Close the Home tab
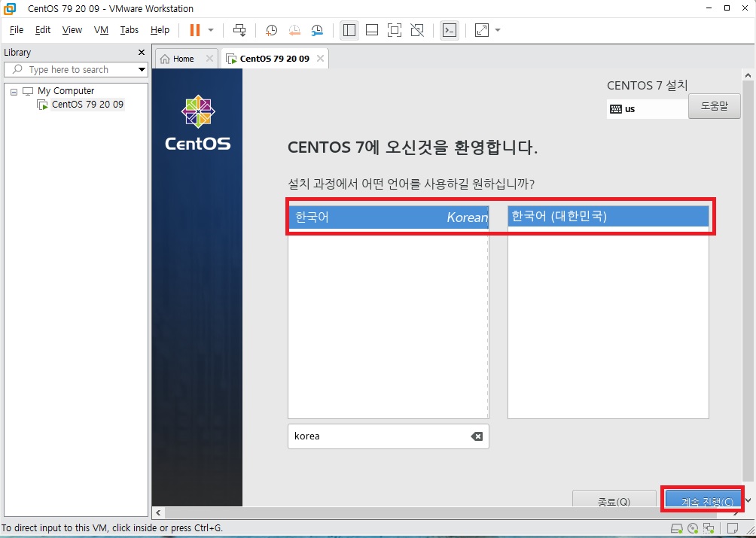756x538 pixels. pyautogui.click(x=209, y=58)
